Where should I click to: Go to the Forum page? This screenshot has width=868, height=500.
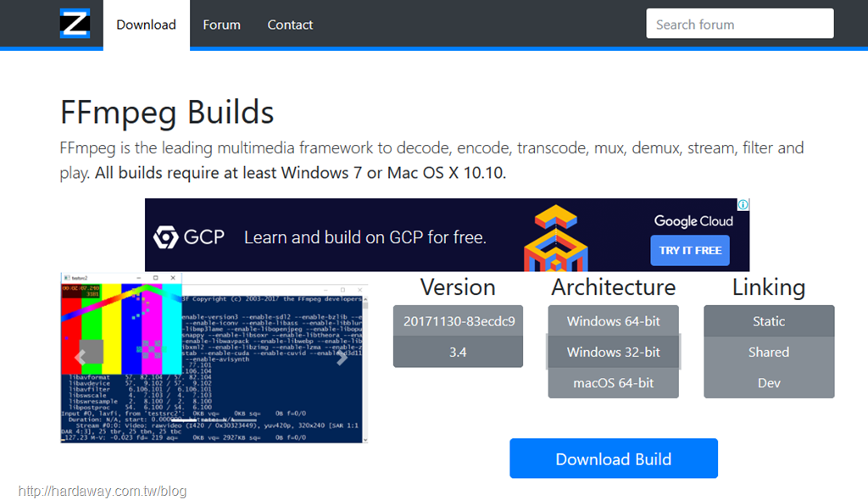pyautogui.click(x=221, y=25)
